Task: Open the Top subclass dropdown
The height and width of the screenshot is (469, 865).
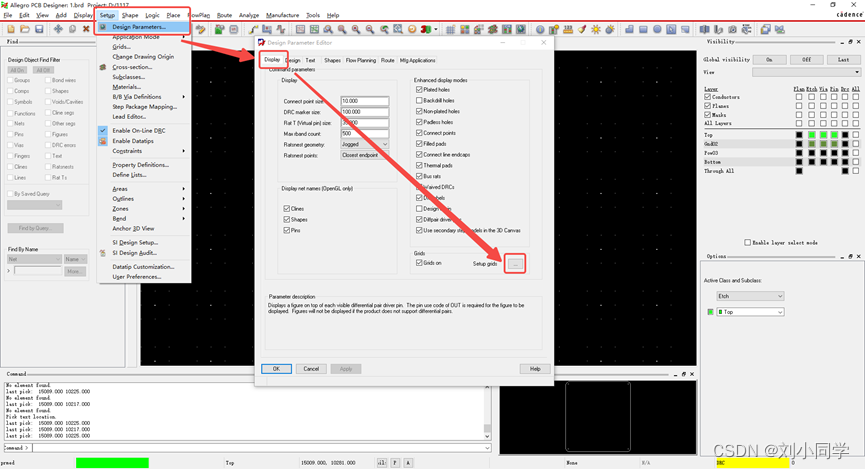Action: pos(751,312)
